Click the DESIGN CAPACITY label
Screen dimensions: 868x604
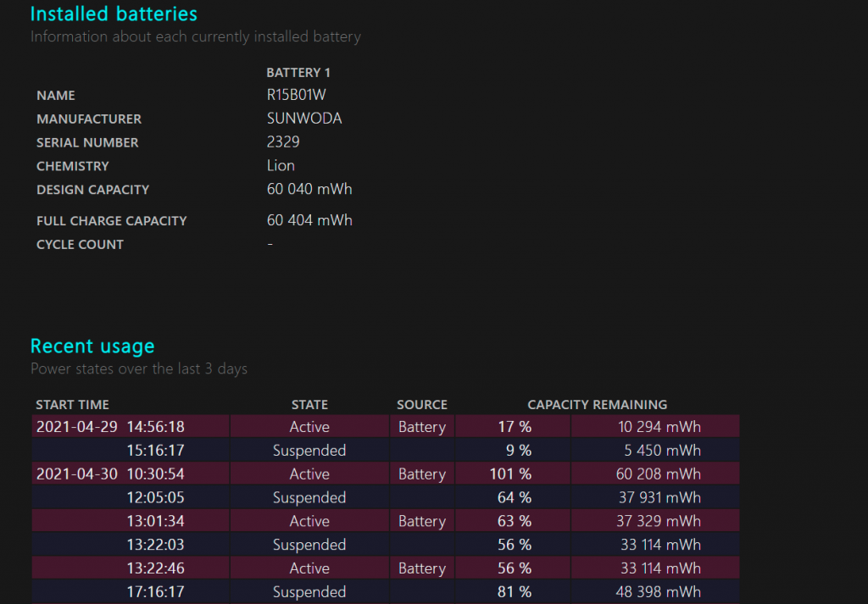point(93,190)
